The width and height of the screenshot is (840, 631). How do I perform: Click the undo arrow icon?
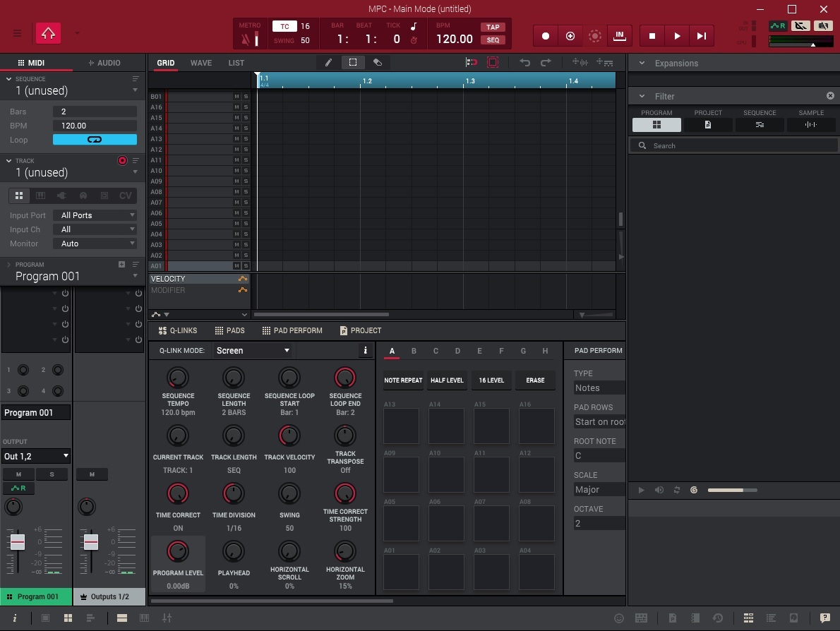[524, 63]
